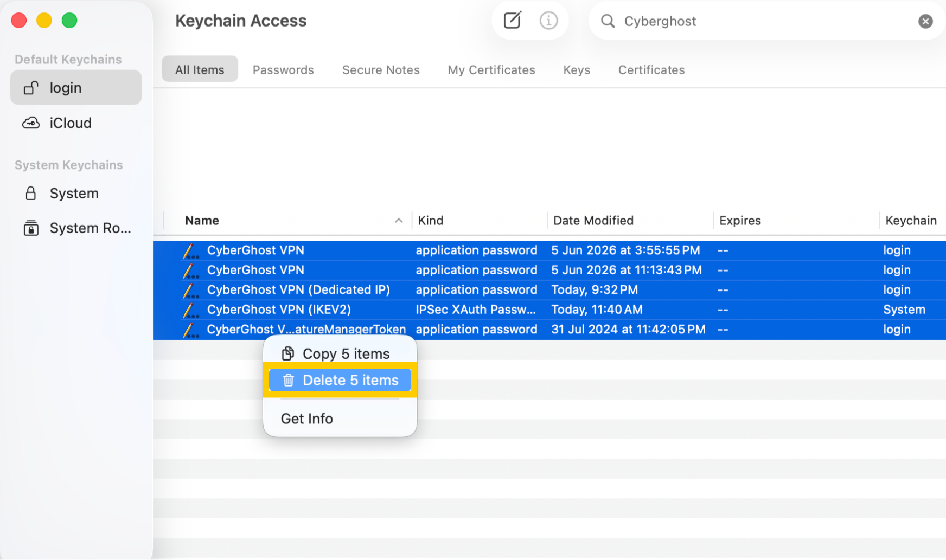The width and height of the screenshot is (946, 560).
Task: Click the 5 Jun 2026 at 11:13:43 PM cell
Action: point(627,270)
